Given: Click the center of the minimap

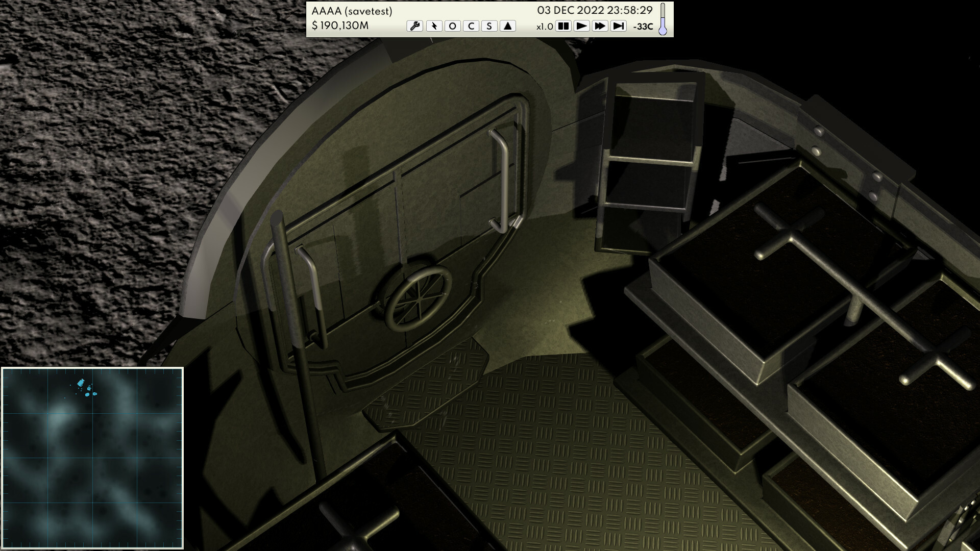Looking at the screenshot, I should 92,458.
